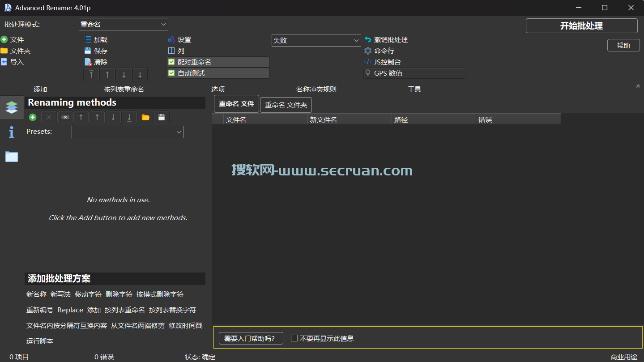Image resolution: width=644 pixels, height=362 pixels.
Task: Add the 删除字符 method
Action: 119,294
